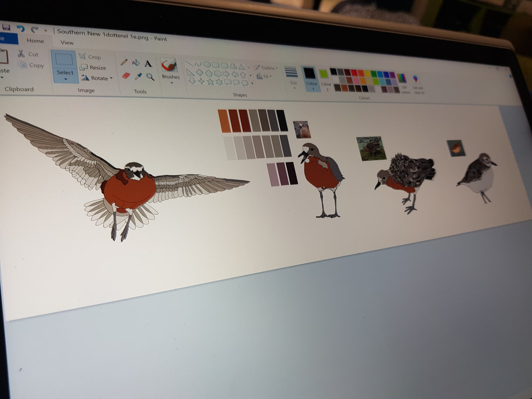Choose the Line shape
Screen dimensions: 532x399
pyautogui.click(x=188, y=63)
